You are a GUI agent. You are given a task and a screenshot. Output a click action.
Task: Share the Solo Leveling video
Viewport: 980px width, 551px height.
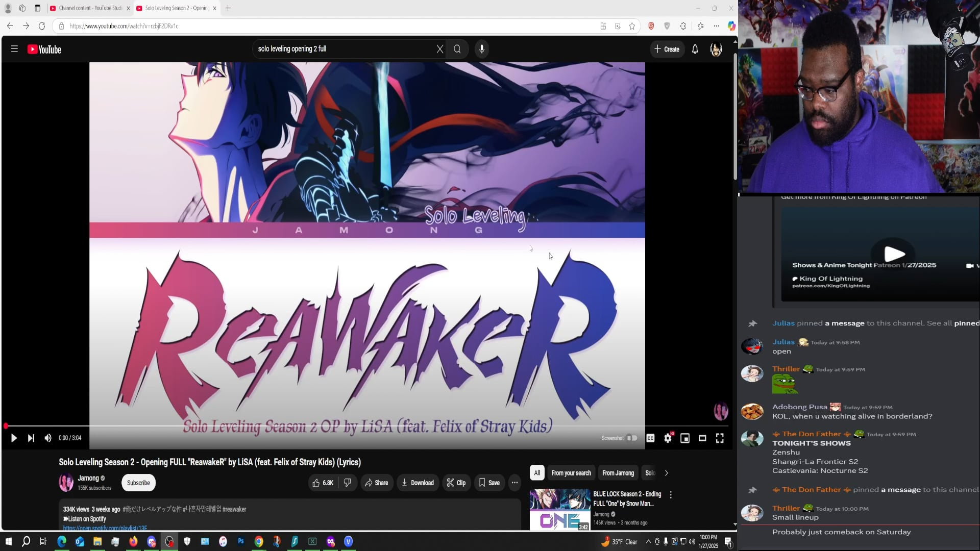376,483
